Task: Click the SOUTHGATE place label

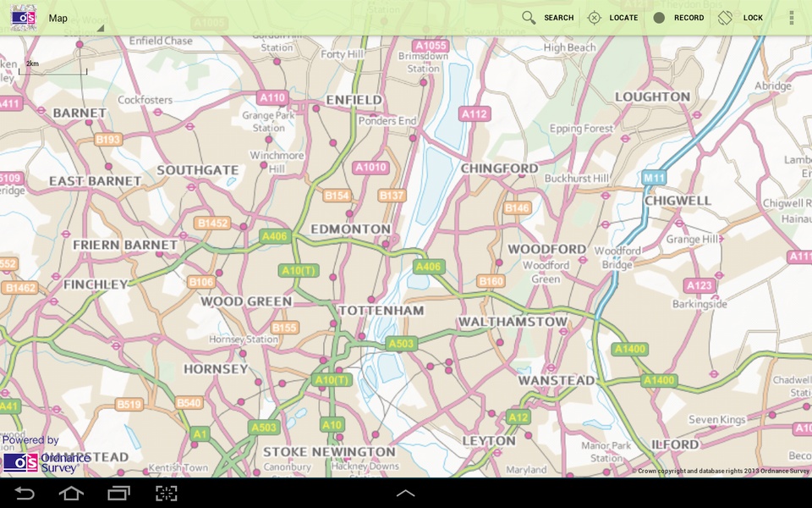Action: (x=198, y=170)
